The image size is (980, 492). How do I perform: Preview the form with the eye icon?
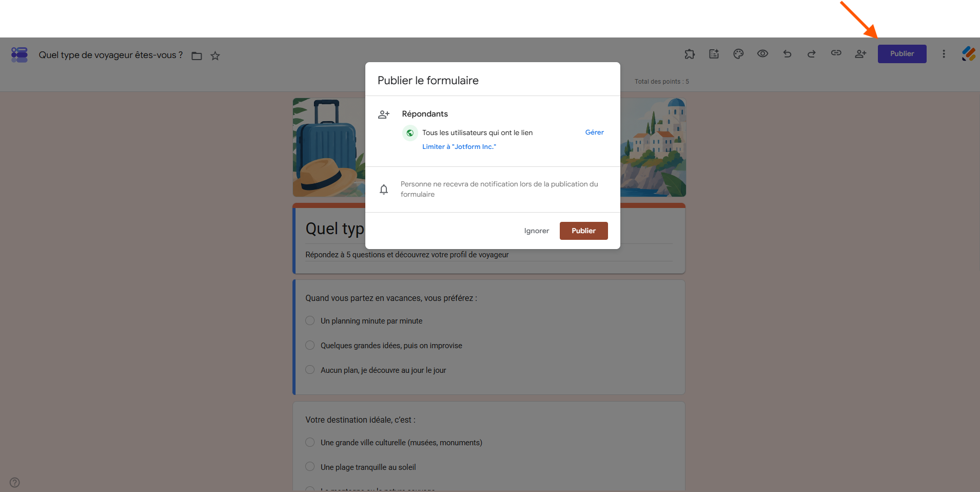coord(763,53)
